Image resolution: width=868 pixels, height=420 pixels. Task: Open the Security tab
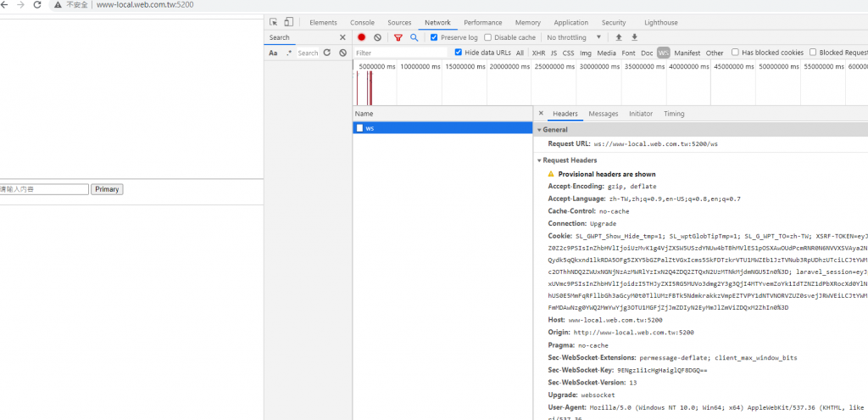point(614,23)
